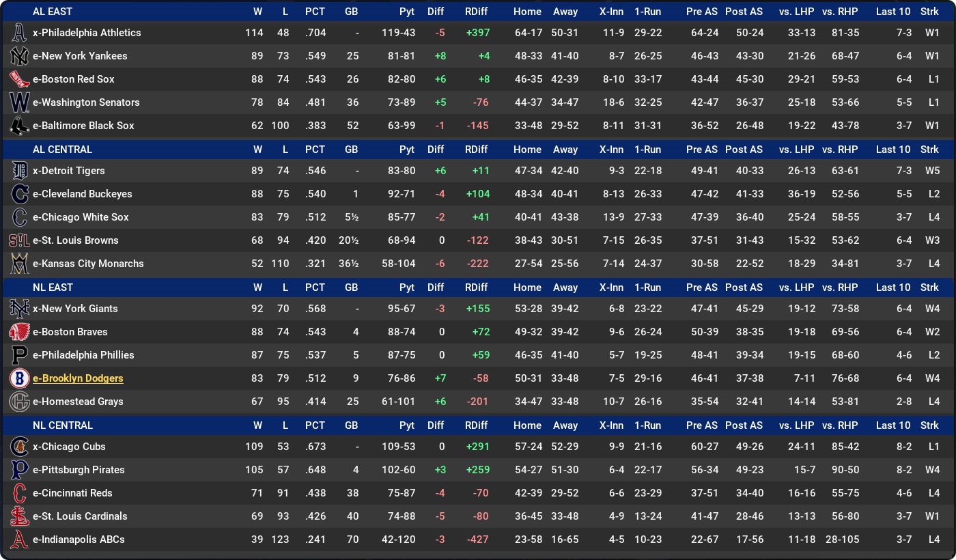Viewport: 956px width, 560px height.
Task: Open the New York Yankees logo icon
Action: [x=19, y=56]
